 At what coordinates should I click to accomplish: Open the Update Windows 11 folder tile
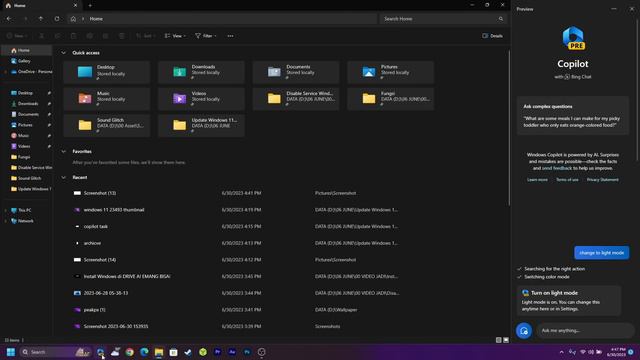click(x=201, y=125)
